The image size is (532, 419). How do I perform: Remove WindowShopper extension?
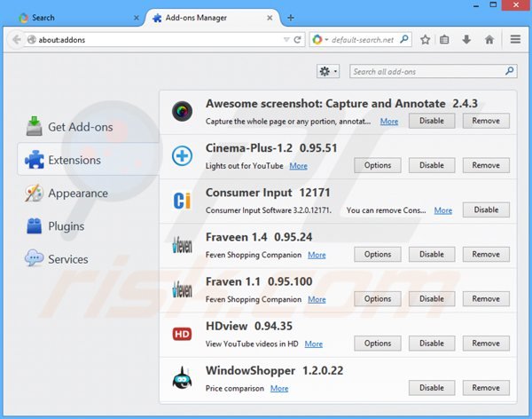[x=486, y=388]
